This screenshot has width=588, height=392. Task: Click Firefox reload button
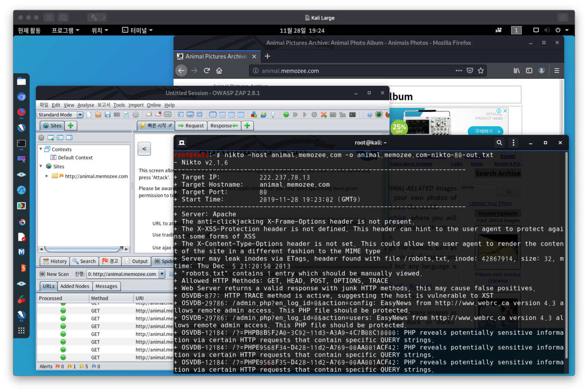207,71
